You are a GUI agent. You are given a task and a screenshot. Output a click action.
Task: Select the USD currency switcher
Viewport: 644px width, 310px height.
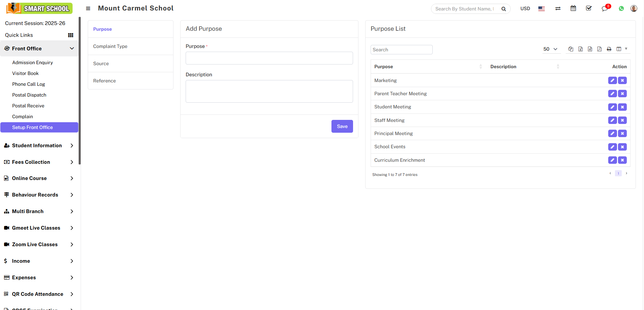tap(525, 8)
